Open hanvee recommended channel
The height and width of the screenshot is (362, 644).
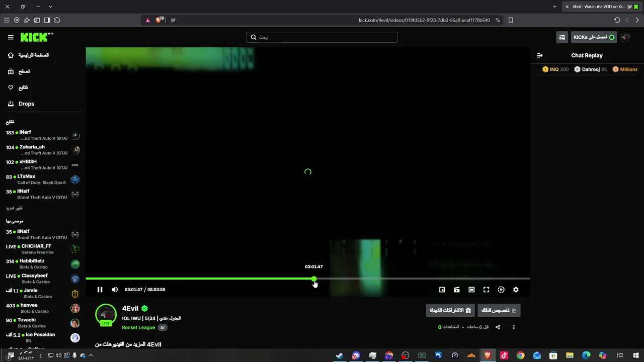click(x=43, y=308)
